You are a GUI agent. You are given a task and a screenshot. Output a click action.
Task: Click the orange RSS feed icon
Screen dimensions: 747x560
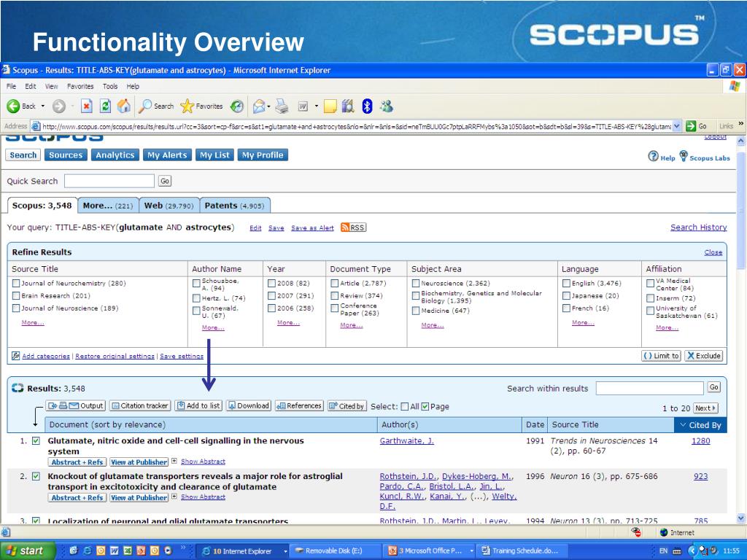coord(354,227)
